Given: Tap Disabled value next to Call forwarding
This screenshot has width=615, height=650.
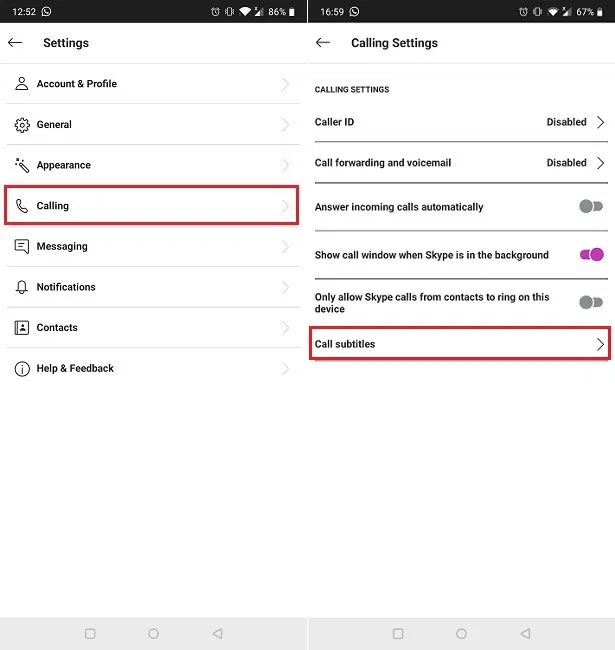Looking at the screenshot, I should 566,162.
